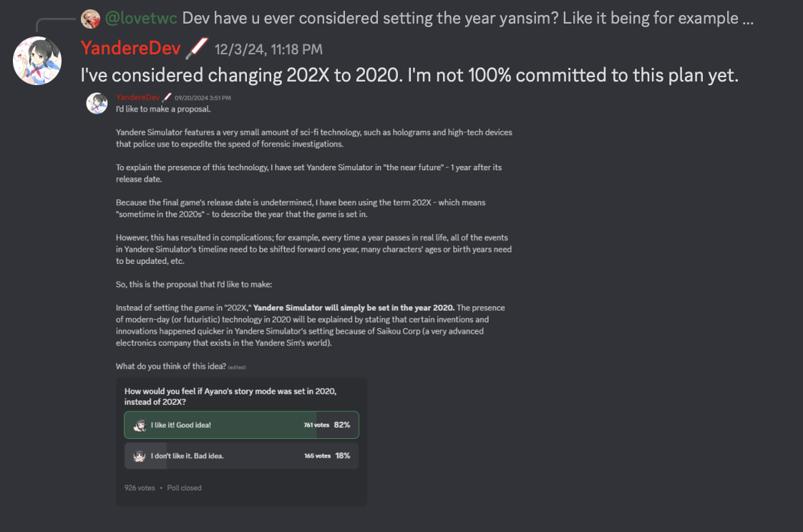Click knife role icon beside the 12/3/24 timestamp
803x532 pixels.
[x=196, y=49]
